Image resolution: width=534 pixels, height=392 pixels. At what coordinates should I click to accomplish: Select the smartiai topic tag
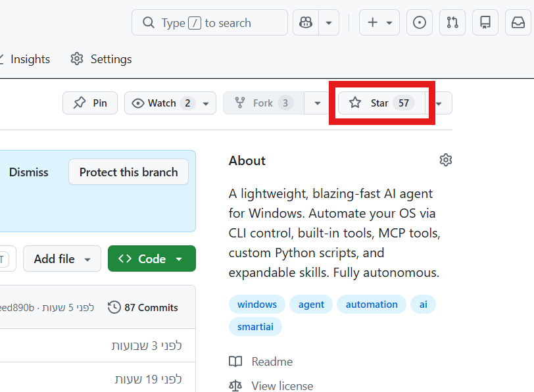coord(255,327)
